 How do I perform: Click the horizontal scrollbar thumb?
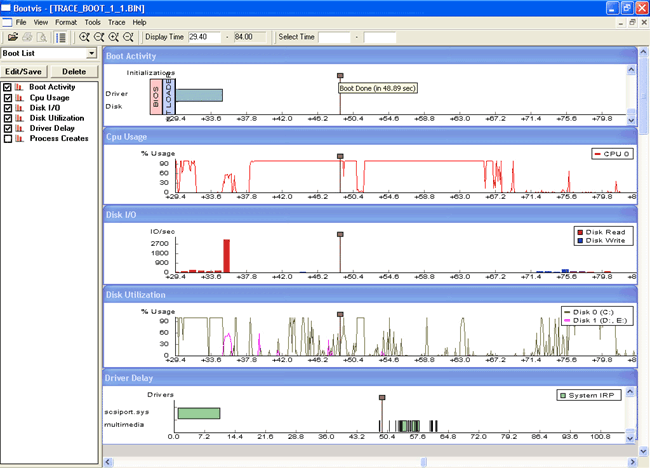coord(424,462)
